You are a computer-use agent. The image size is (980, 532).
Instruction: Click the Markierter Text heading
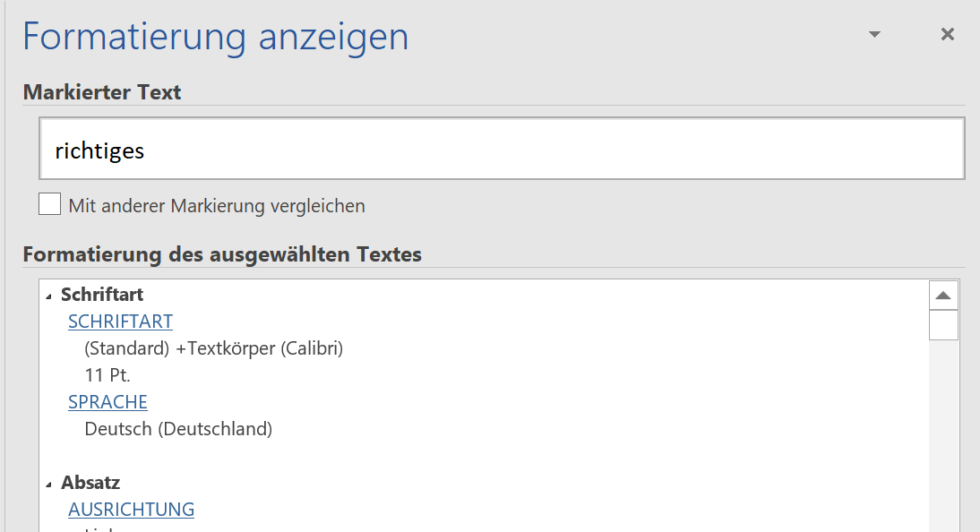pyautogui.click(x=101, y=91)
